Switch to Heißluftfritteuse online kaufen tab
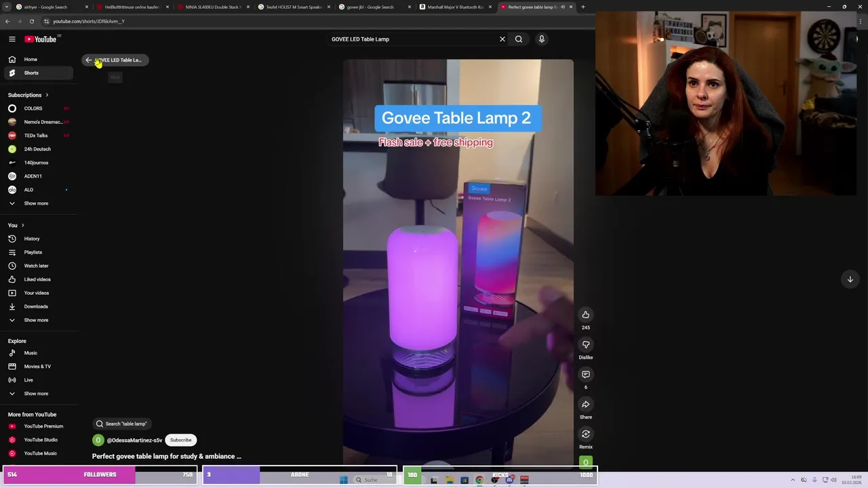Viewport: 868px width, 488px height. pos(132,7)
